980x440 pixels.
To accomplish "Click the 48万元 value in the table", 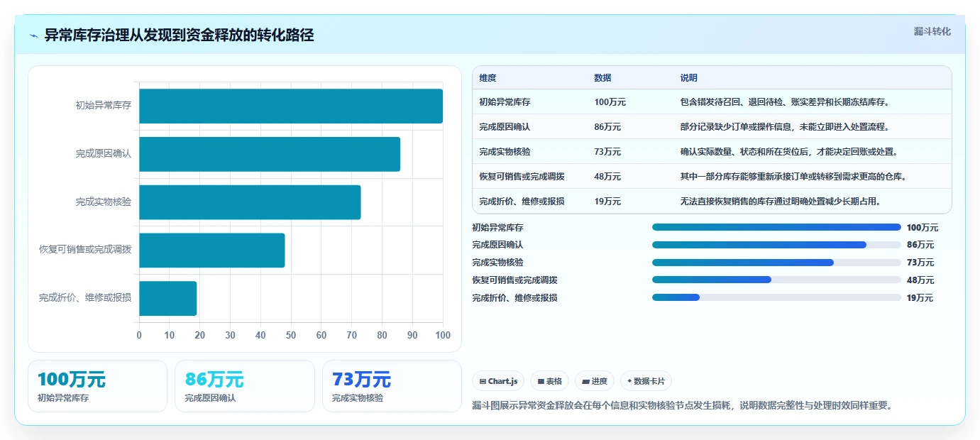I will point(607,177).
